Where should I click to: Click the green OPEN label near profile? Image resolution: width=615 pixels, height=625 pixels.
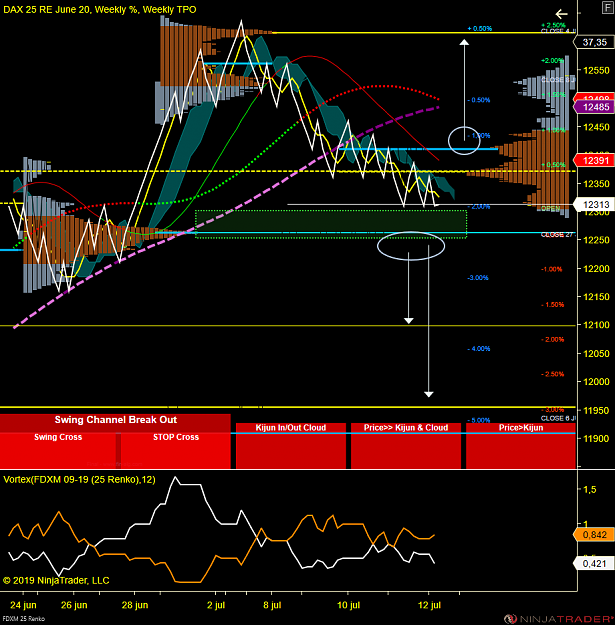point(550,208)
